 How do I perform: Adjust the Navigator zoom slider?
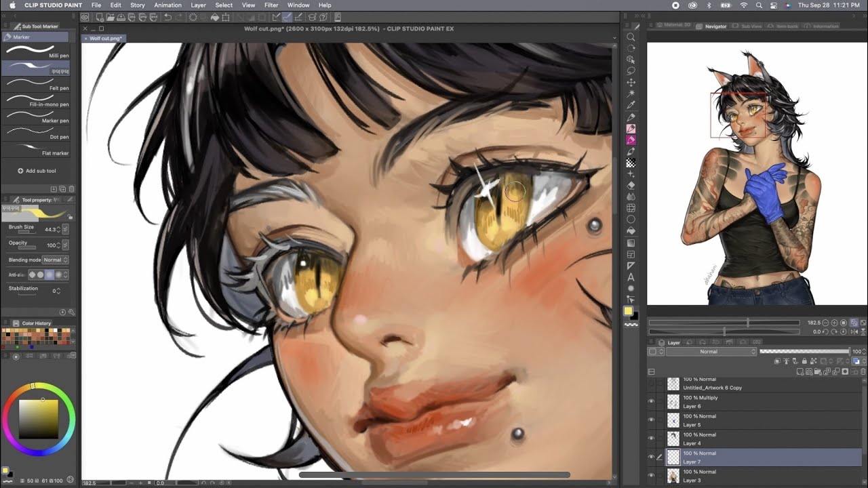tap(724, 323)
